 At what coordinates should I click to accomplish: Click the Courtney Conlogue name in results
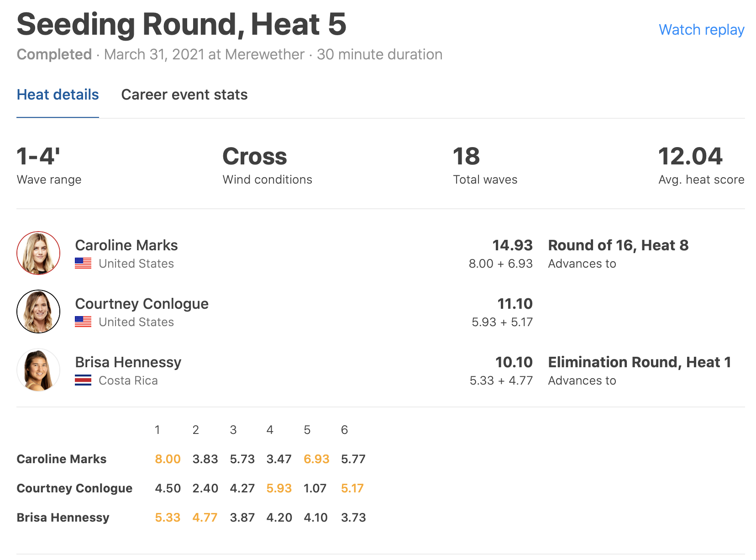pos(142,304)
